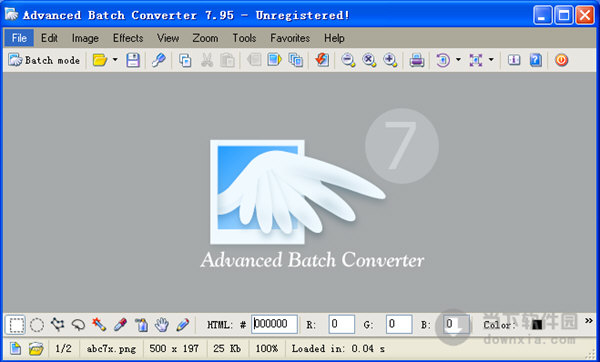Select the hand pan tool
Image resolution: width=600 pixels, height=362 pixels.
coord(161,325)
